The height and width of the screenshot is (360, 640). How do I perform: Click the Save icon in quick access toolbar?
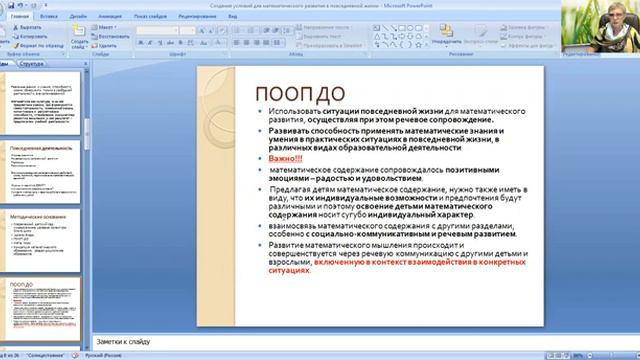(11, 6)
